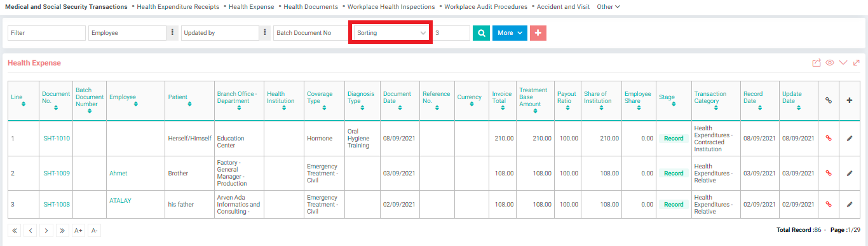The width and height of the screenshot is (868, 246).
Task: Sort by Health Institution column
Action: click(x=284, y=107)
